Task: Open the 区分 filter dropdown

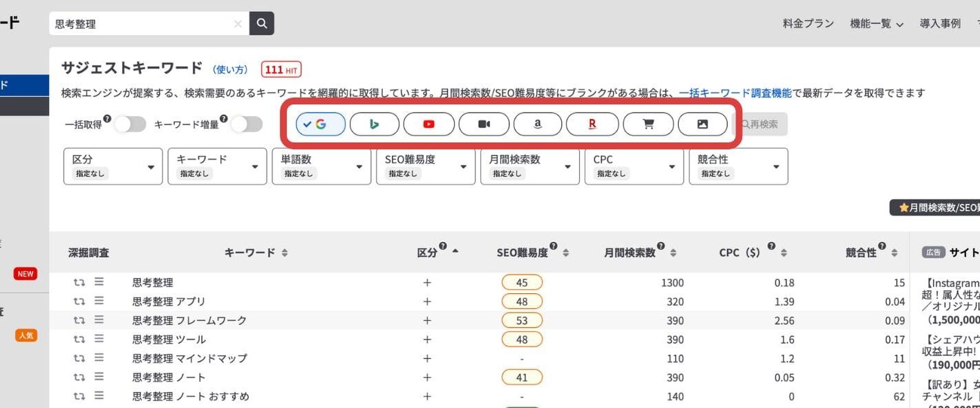Action: (x=113, y=166)
